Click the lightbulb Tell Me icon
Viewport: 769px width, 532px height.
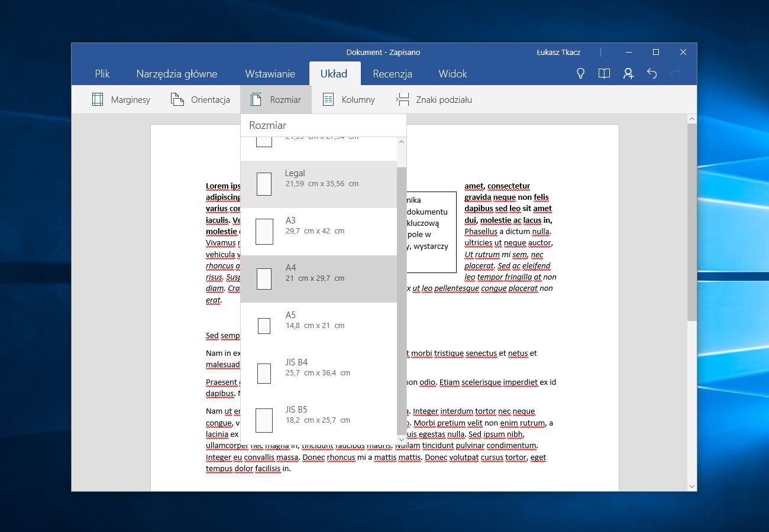581,74
